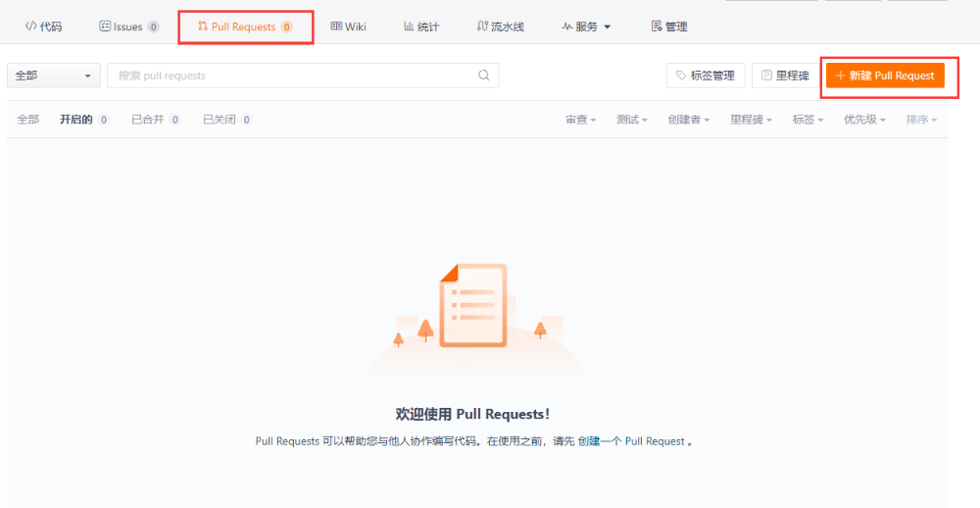Open the 代码 code tab
The image size is (980, 508).
pyautogui.click(x=44, y=26)
